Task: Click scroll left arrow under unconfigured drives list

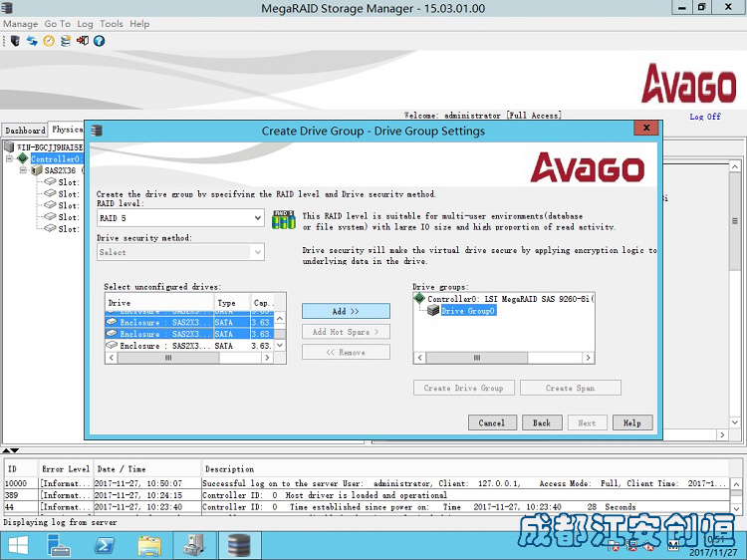Action: pos(112,358)
